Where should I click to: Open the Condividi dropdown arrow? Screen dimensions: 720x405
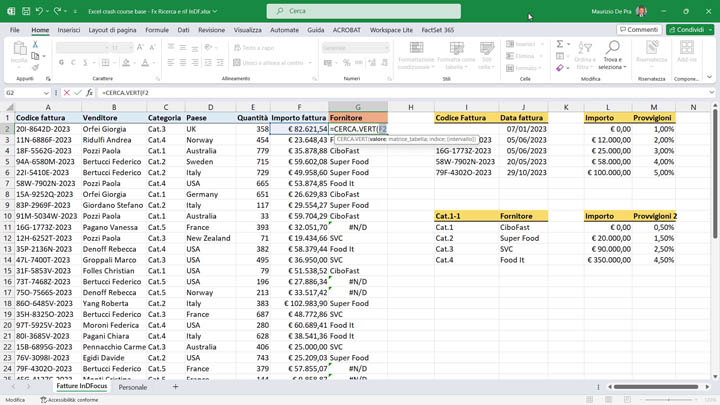click(x=710, y=30)
